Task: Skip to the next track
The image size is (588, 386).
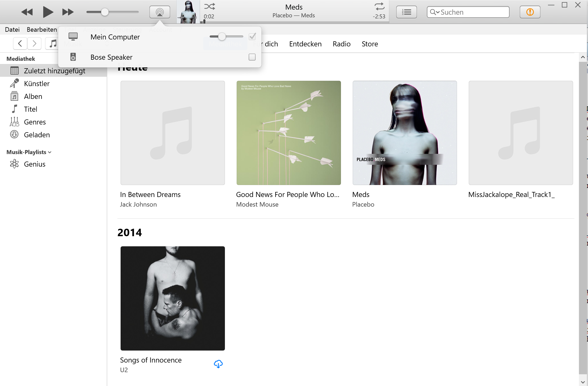Action: pos(68,12)
